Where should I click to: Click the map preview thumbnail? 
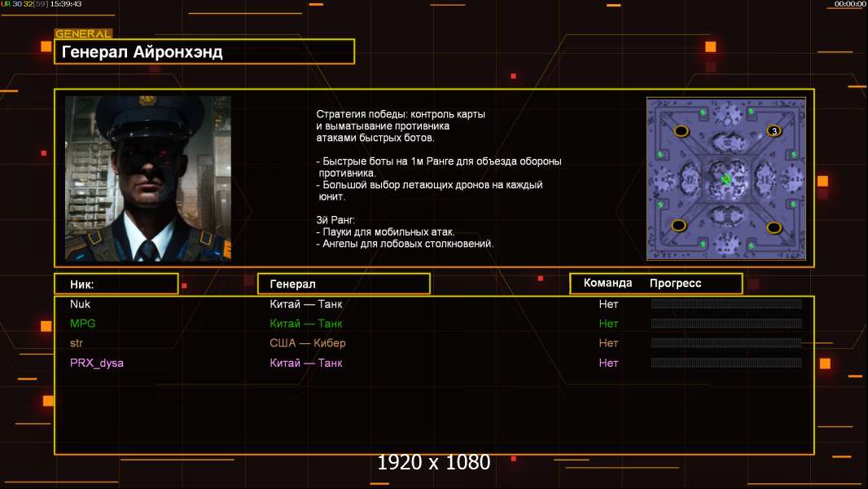726,178
